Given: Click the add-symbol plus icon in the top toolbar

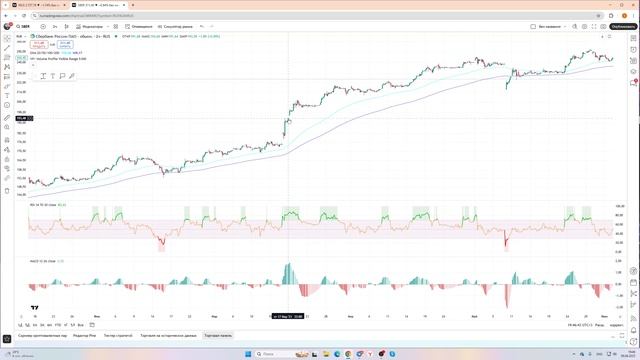Looking at the screenshot, I should click(43, 27).
